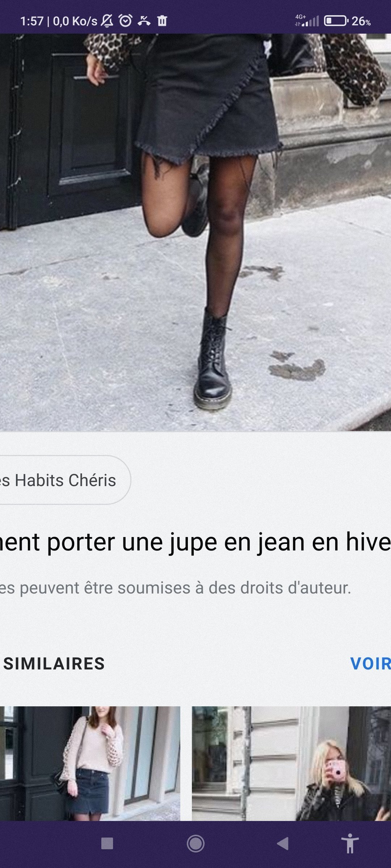Tap the alarm clock status icon

(x=126, y=21)
